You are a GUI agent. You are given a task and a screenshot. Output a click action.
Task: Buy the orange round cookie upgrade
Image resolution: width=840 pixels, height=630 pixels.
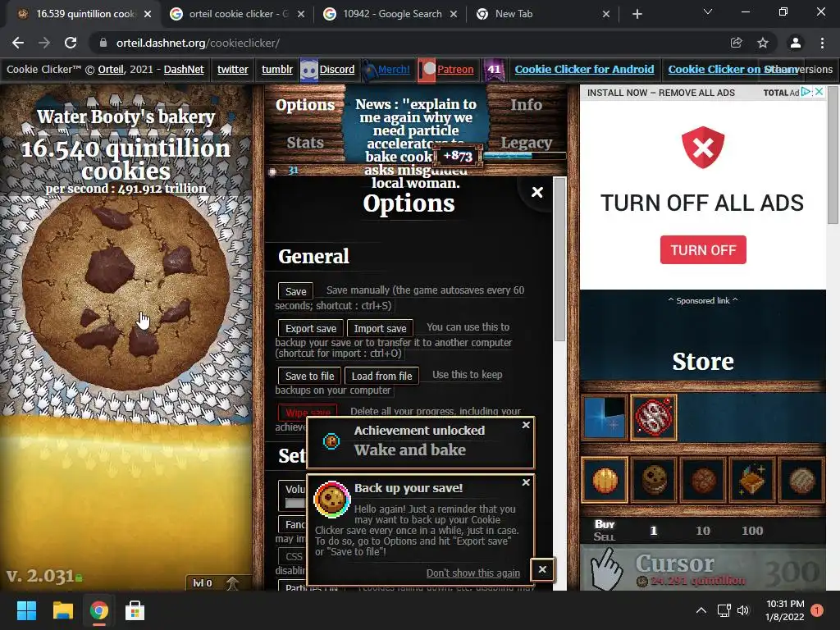coord(605,479)
